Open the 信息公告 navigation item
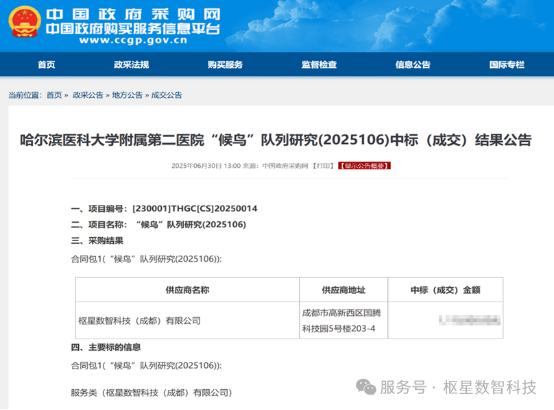 [413, 65]
